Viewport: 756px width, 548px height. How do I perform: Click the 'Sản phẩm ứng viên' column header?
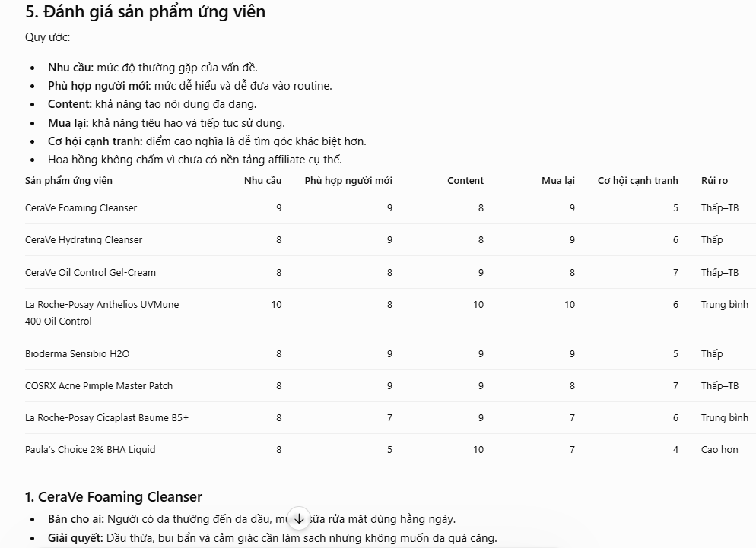coord(68,181)
